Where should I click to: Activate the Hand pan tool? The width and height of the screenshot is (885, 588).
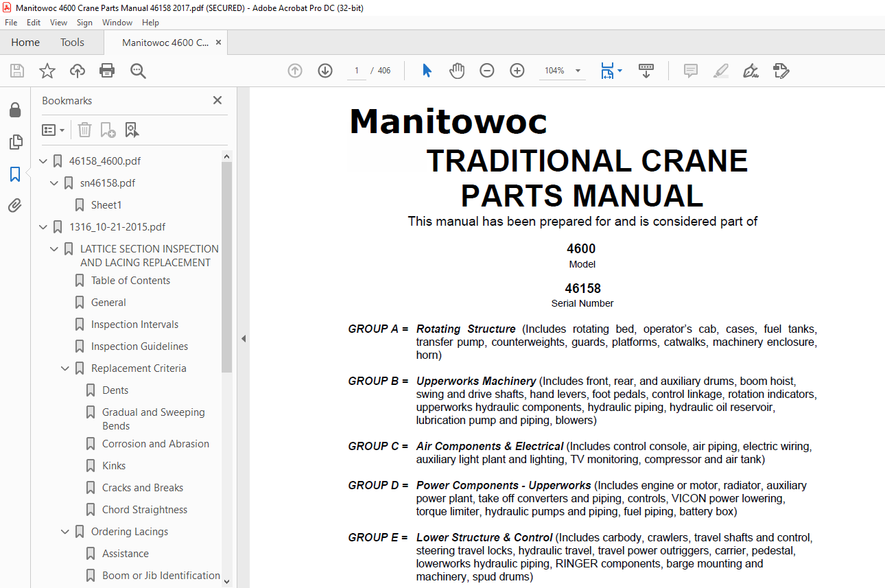click(x=457, y=71)
